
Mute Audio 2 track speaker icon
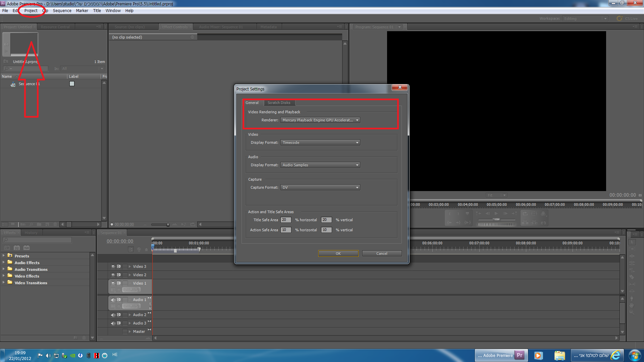113,315
